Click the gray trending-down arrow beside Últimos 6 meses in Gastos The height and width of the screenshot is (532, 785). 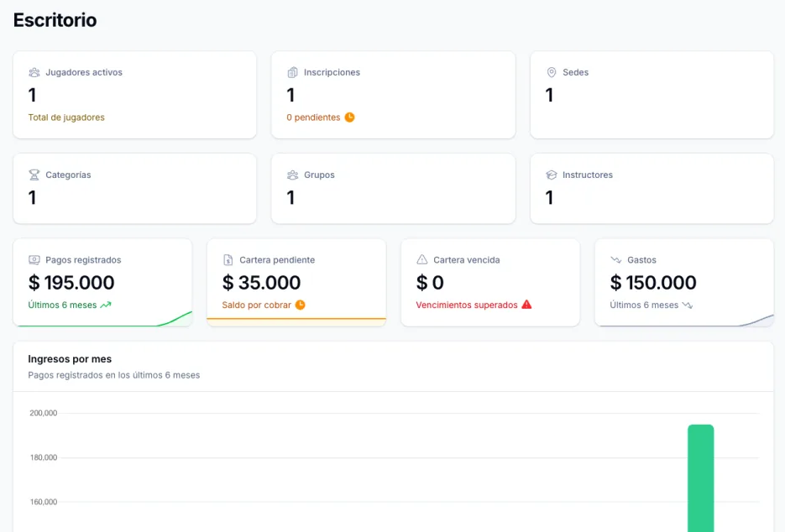pyautogui.click(x=688, y=305)
